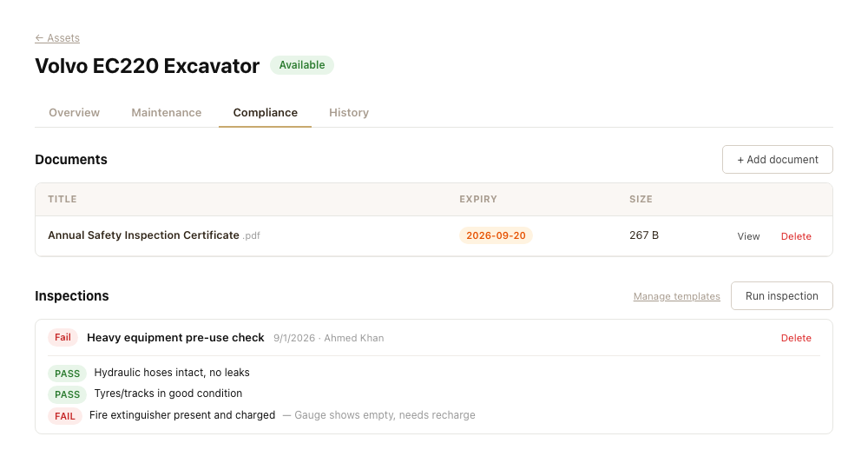Delete the Annual Safety Inspection Certificate document
868x463 pixels.
click(796, 236)
